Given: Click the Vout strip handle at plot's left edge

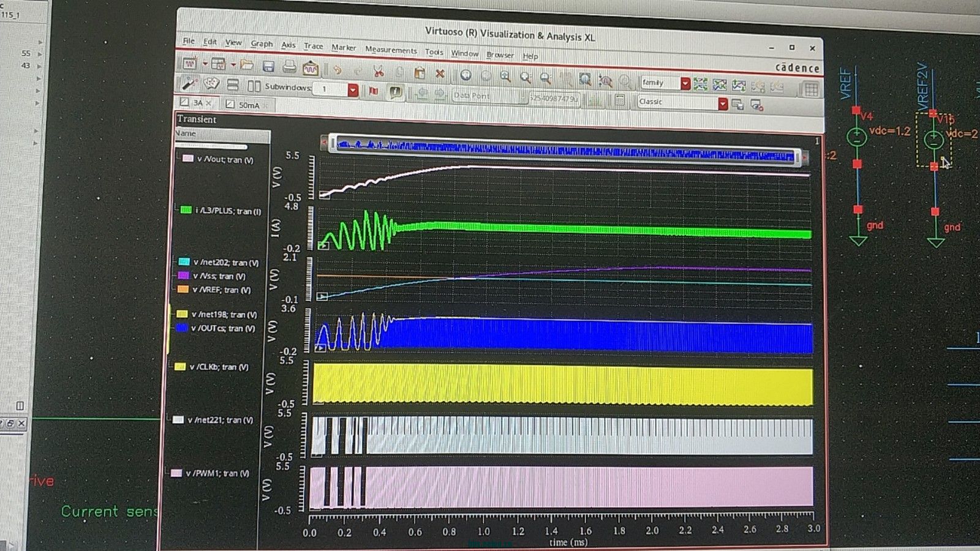Looking at the screenshot, I should pyautogui.click(x=325, y=195).
